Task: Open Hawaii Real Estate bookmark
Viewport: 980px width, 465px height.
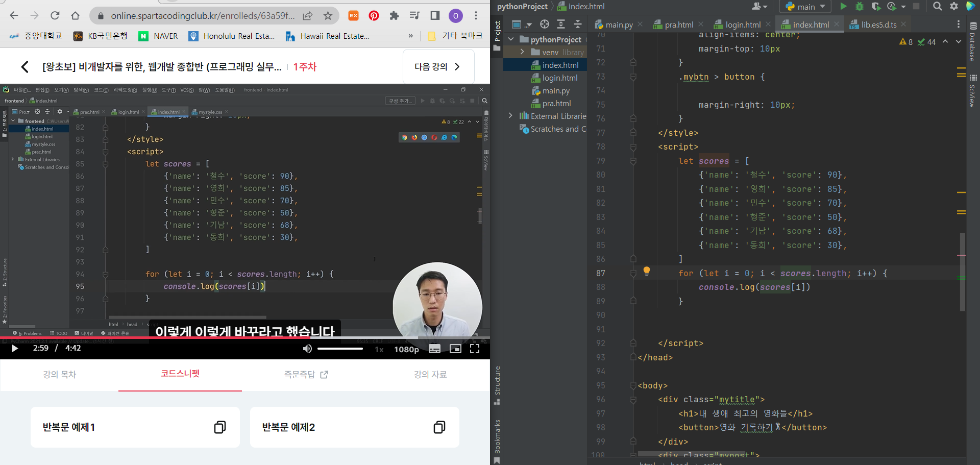Action: tap(328, 36)
